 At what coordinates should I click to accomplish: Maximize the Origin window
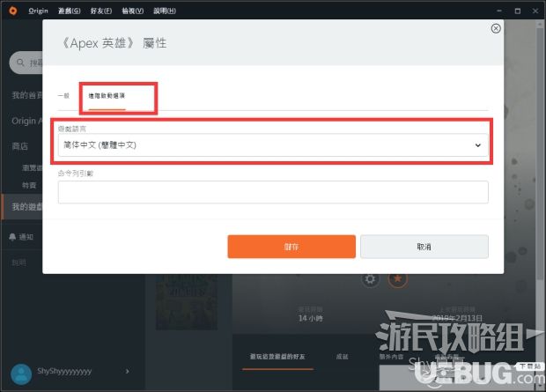pyautogui.click(x=518, y=11)
